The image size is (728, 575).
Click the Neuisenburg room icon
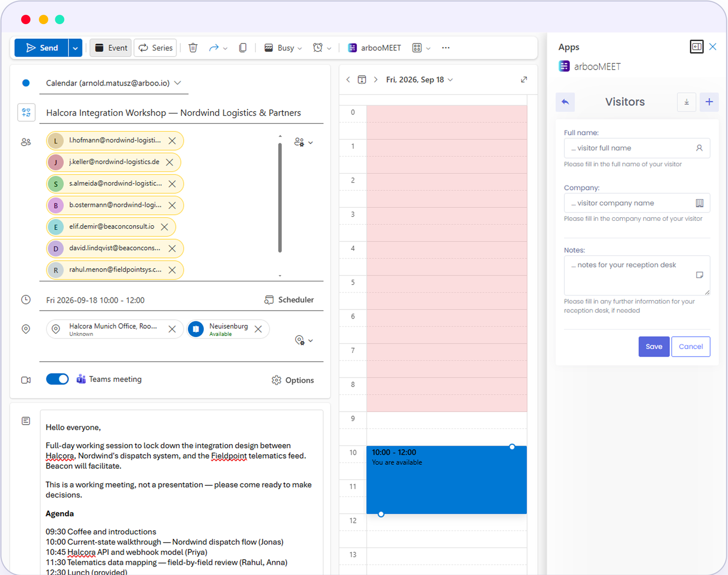point(196,329)
